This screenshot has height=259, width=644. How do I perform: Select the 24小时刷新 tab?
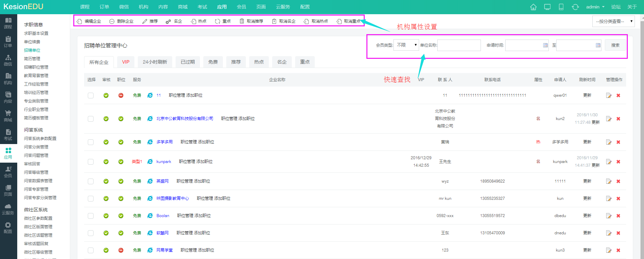pyautogui.click(x=155, y=62)
